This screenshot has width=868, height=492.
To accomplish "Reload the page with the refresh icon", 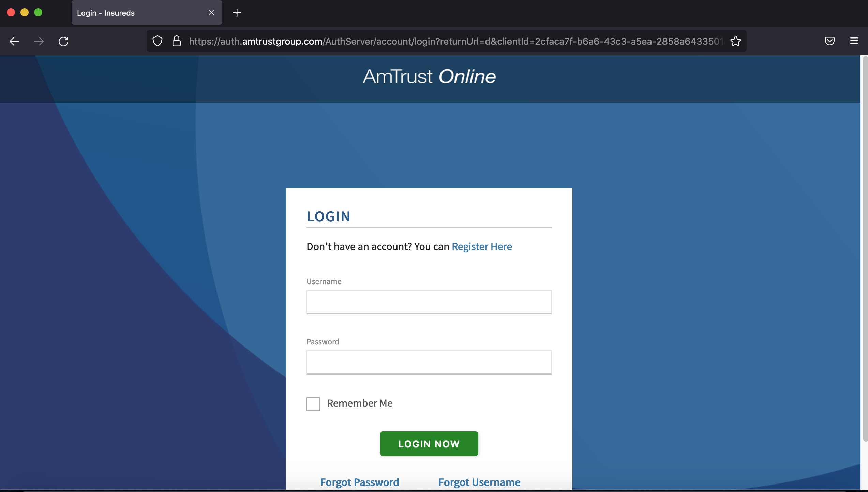I will pos(63,41).
